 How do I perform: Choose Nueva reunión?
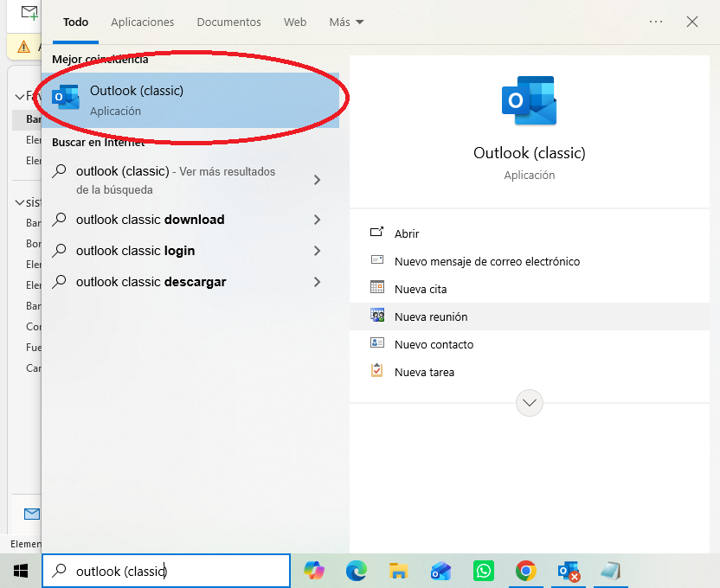530,316
